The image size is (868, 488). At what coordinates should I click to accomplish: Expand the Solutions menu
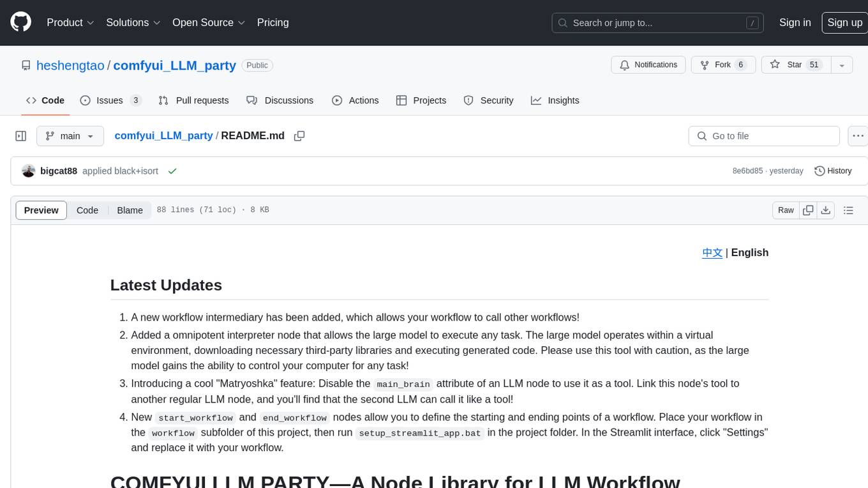(133, 22)
